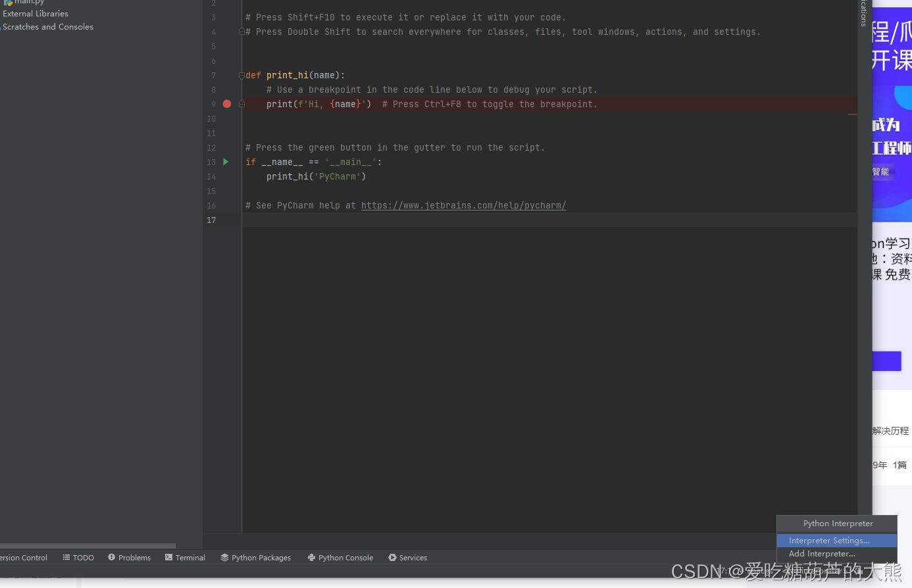Open the PyCharm help URL on line 16

[463, 205]
